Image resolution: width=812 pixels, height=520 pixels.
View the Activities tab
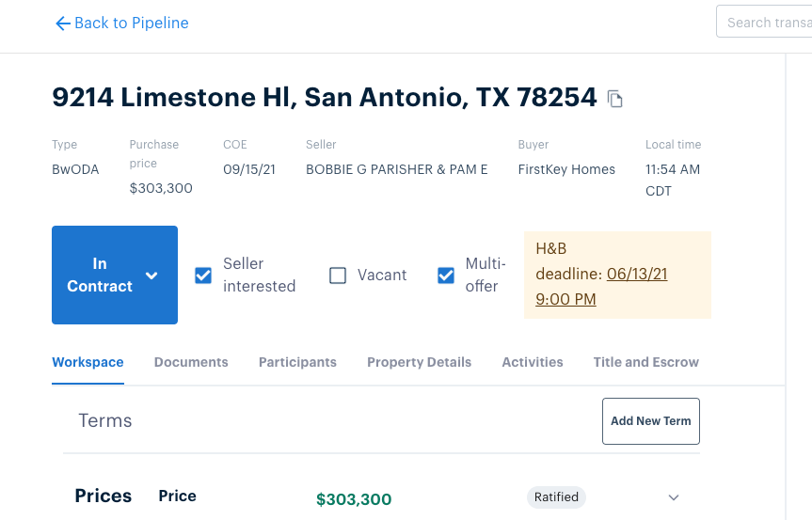[x=533, y=362]
